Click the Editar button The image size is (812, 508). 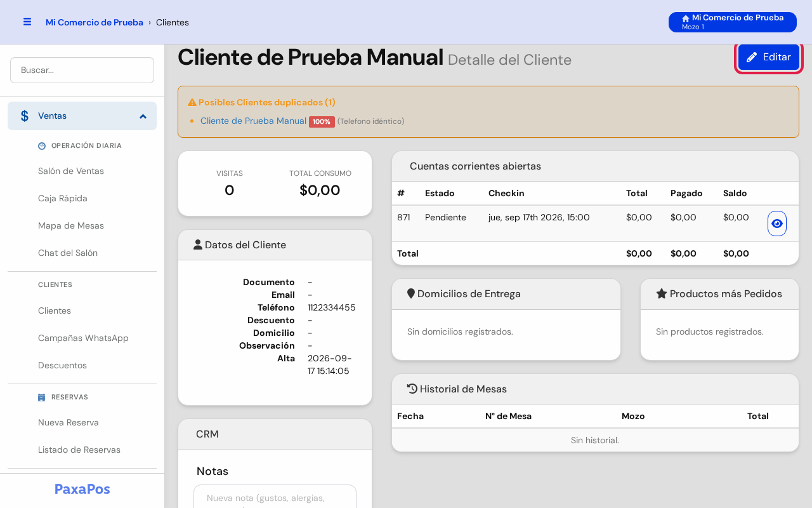click(769, 57)
